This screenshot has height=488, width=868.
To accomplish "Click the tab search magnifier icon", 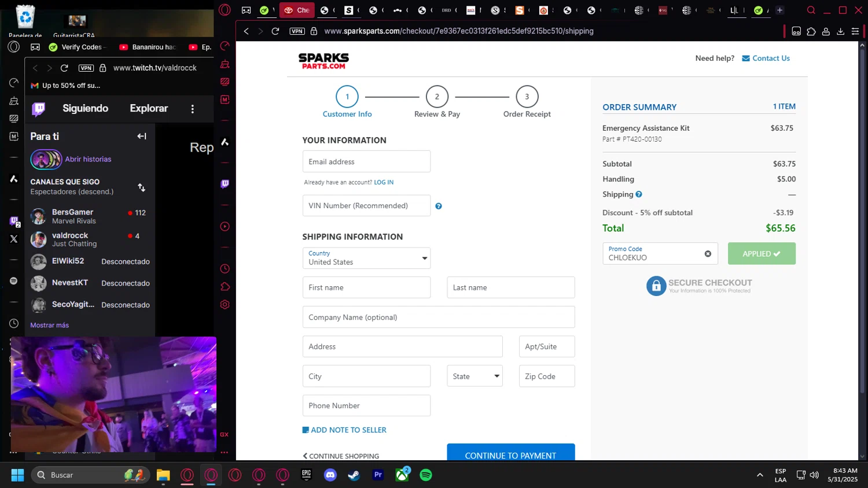I will 811,10.
